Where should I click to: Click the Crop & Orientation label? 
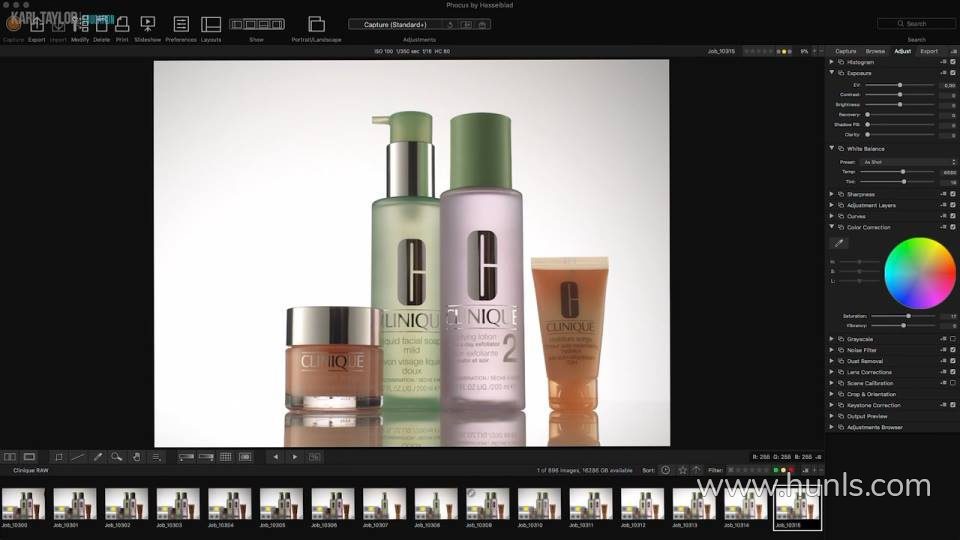click(871, 394)
